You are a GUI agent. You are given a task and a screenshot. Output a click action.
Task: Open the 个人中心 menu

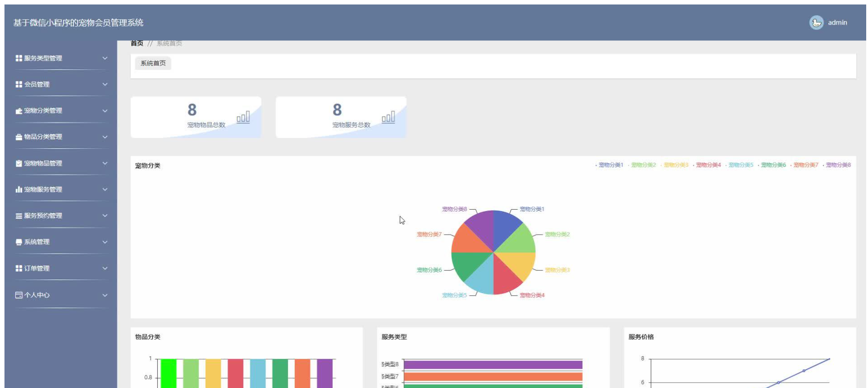[x=61, y=295]
